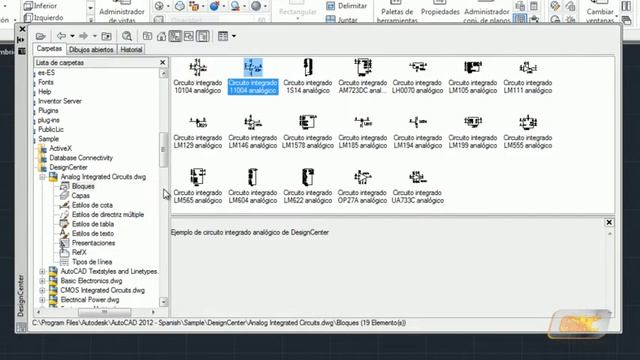Go forward with the right arrow icon
This screenshot has height=360, width=640.
point(83,36)
